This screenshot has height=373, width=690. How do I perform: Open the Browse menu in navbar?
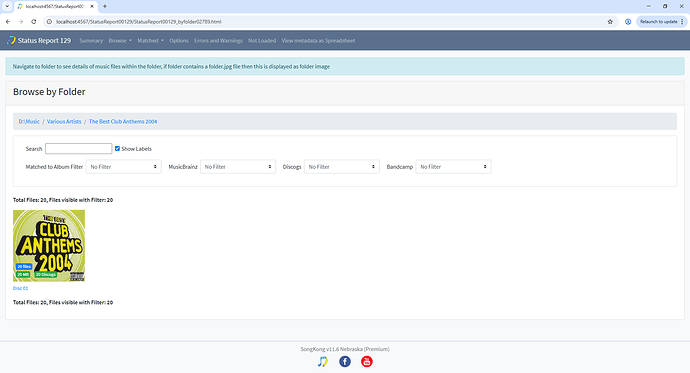120,40
